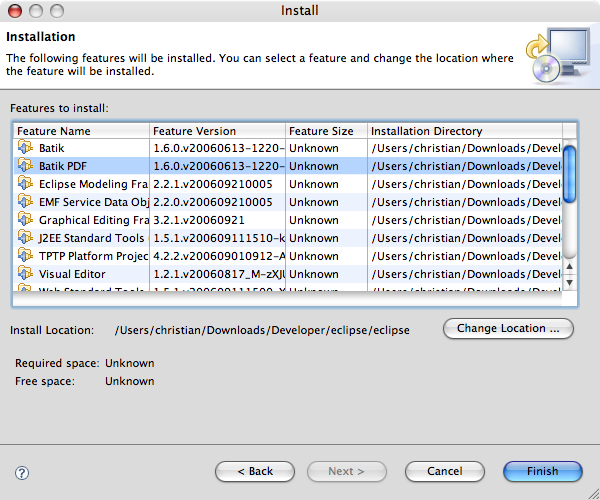Click the disabled Next button

click(346, 471)
